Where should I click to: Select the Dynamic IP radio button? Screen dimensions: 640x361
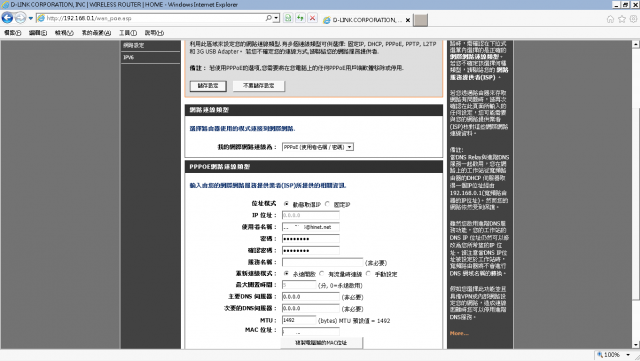coord(287,204)
